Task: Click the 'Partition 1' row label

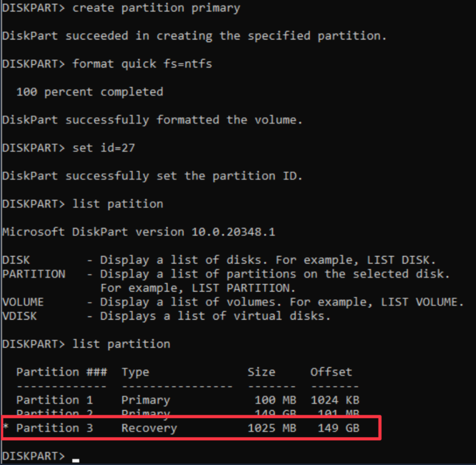Action: coord(55,400)
